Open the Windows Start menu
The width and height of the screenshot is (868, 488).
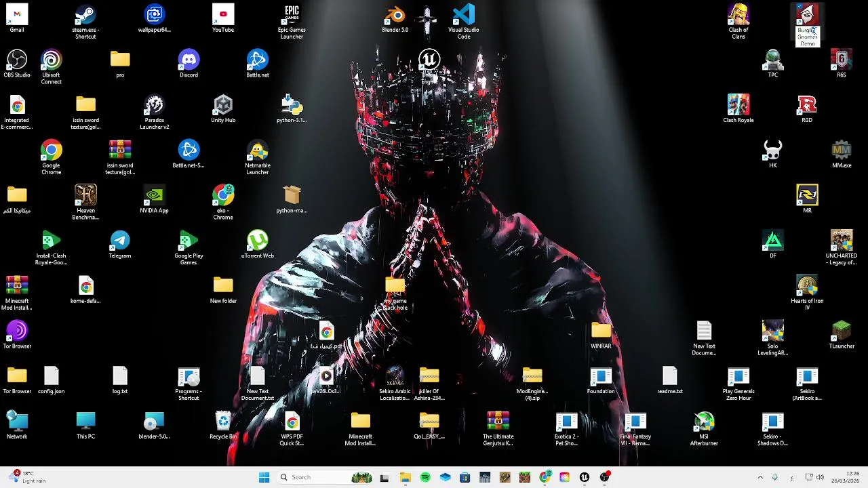[264, 477]
